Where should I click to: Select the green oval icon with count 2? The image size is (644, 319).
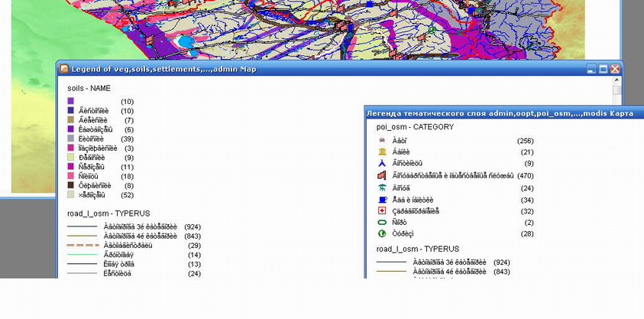click(x=382, y=223)
